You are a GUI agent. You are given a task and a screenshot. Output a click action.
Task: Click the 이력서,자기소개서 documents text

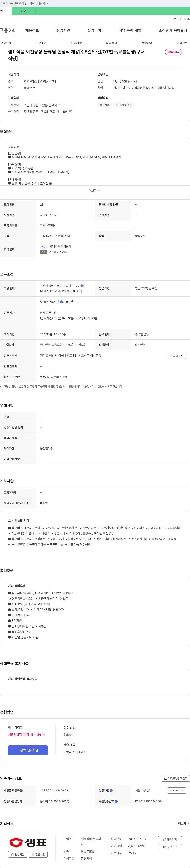[75, 752]
